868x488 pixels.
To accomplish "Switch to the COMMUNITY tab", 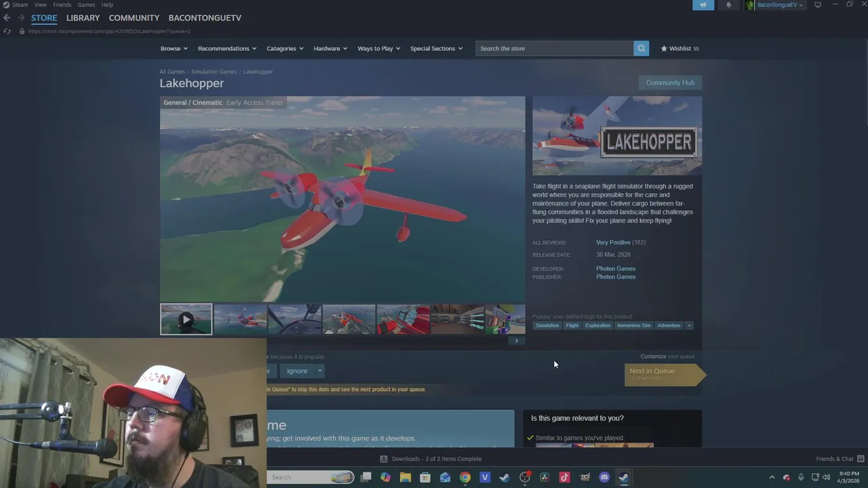I will point(134,18).
